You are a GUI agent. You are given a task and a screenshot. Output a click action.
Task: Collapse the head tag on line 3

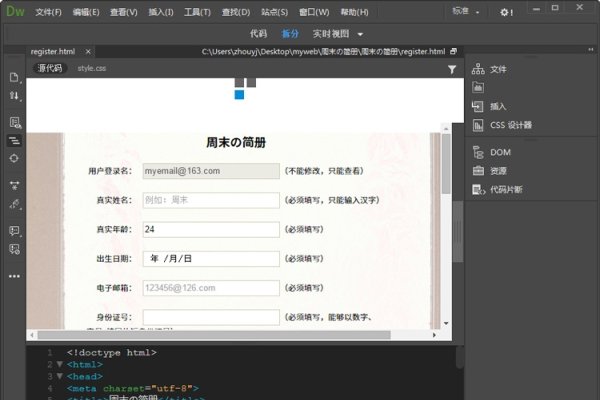click(60, 376)
